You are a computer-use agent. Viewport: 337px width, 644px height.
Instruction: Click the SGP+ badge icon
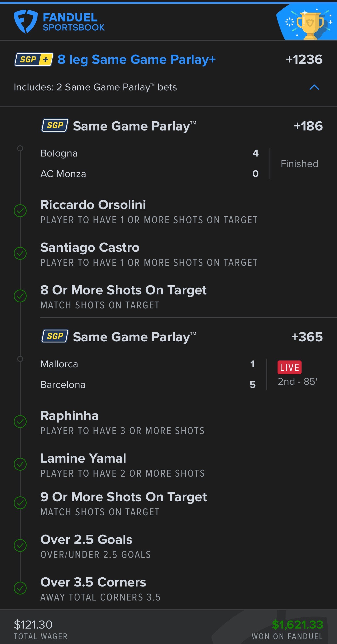tap(34, 60)
